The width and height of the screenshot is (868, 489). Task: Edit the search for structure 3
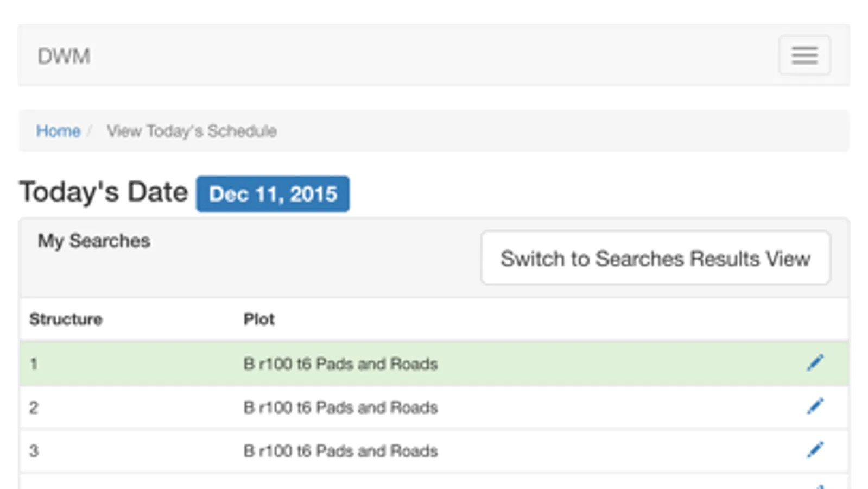(815, 450)
